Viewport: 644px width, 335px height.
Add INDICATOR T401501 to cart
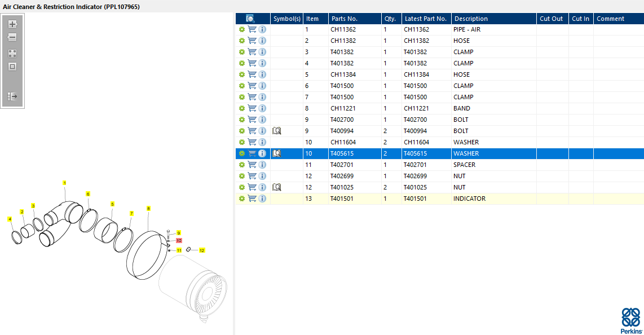[x=252, y=199]
